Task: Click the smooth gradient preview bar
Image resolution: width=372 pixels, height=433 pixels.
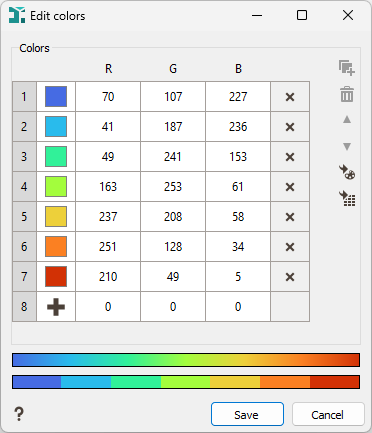Action: click(186, 360)
